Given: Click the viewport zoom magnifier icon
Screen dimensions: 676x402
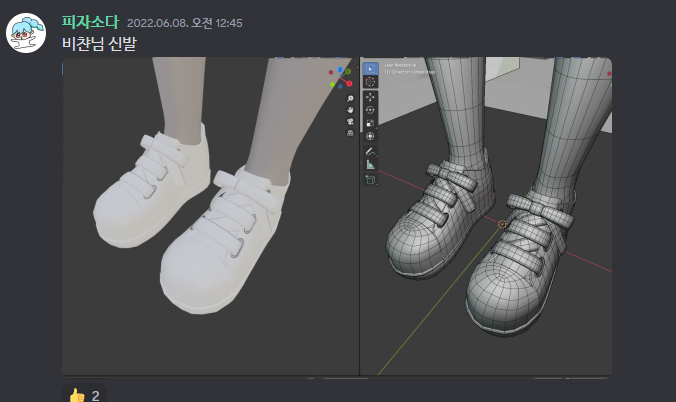Looking at the screenshot, I should 350,100.
